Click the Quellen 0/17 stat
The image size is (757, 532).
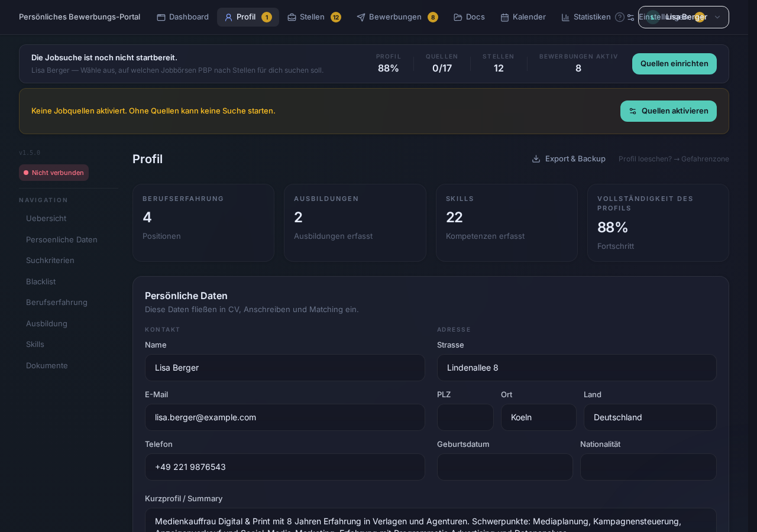coord(442,64)
